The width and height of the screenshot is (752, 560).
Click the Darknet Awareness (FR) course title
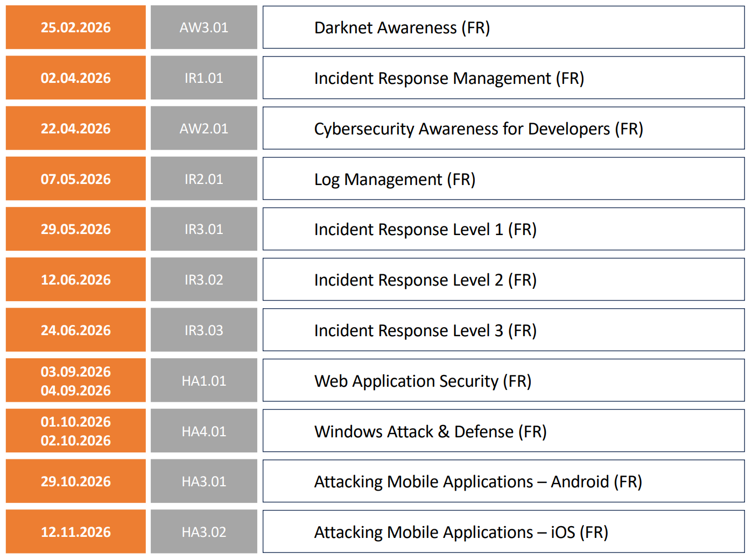pyautogui.click(x=402, y=28)
